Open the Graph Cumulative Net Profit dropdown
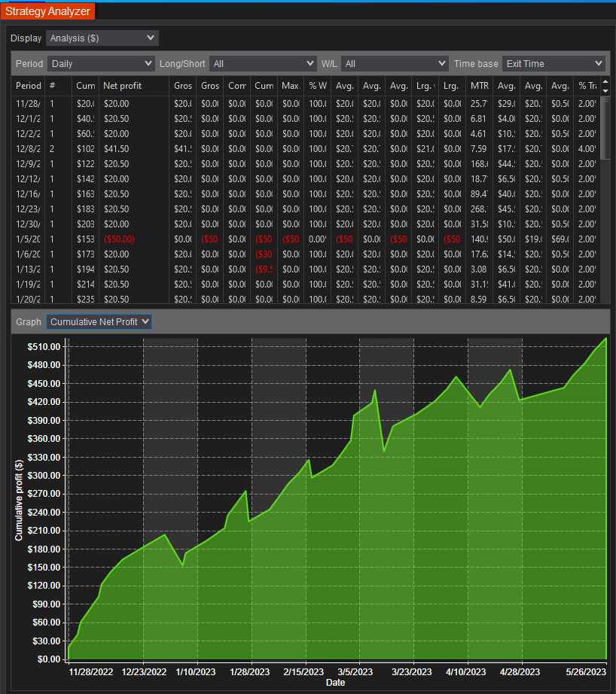 click(x=99, y=321)
